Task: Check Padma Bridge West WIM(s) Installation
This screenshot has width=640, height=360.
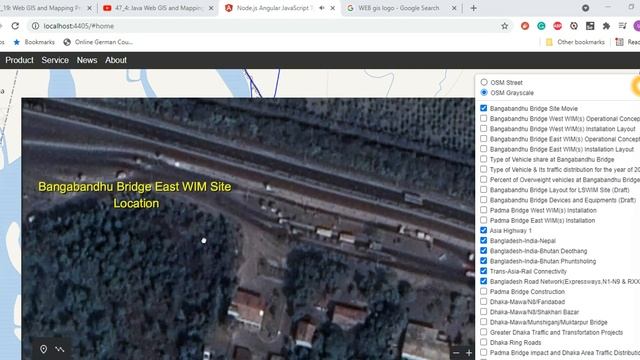Action: pos(484,210)
